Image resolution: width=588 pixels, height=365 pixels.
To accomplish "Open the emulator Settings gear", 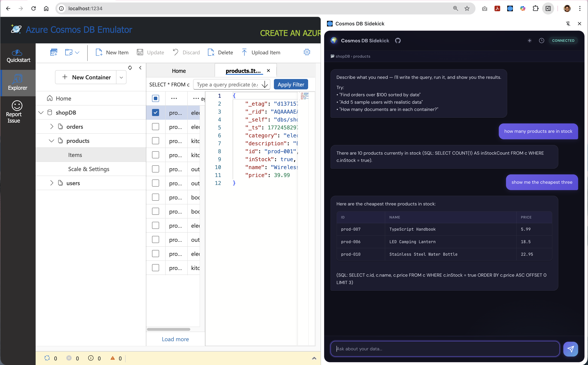I will [x=307, y=52].
